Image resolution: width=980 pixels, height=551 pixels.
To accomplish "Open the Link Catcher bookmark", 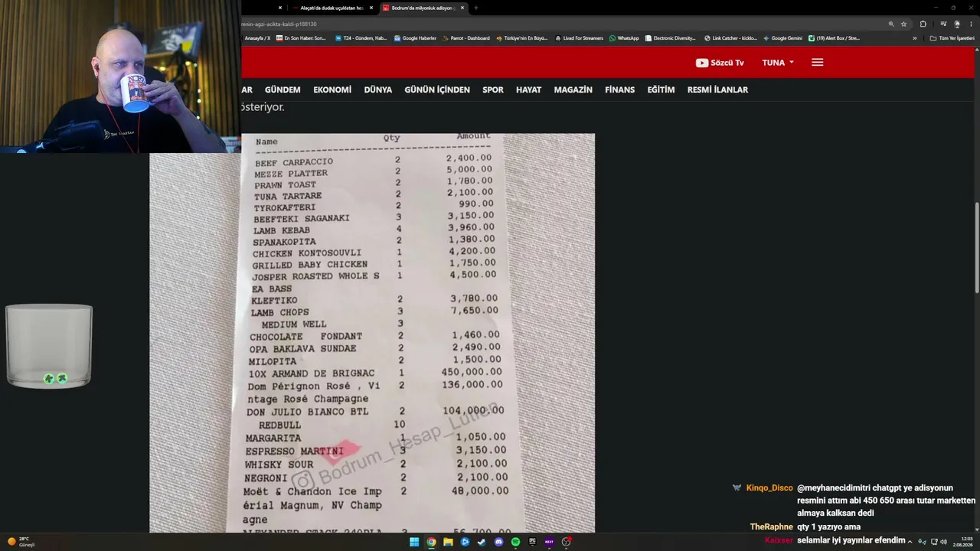I will click(x=730, y=38).
